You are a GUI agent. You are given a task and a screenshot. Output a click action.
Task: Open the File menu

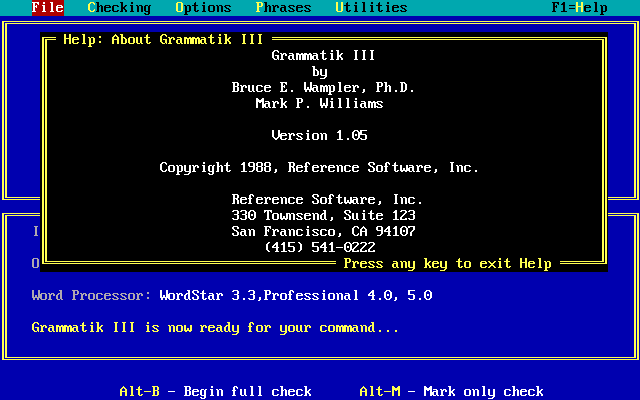tap(47, 8)
